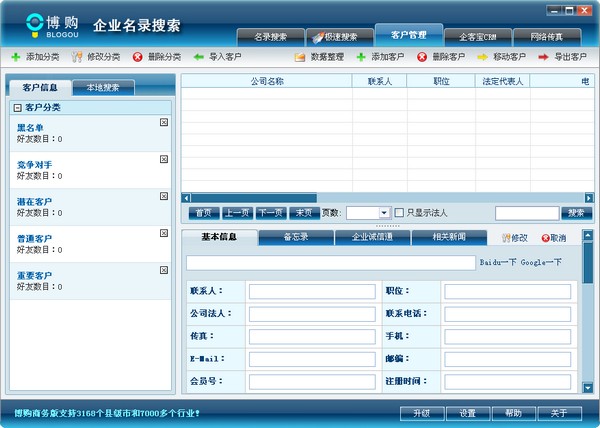Screen dimensions: 600x428
Task: Go to 末页 last page
Action: [304, 213]
